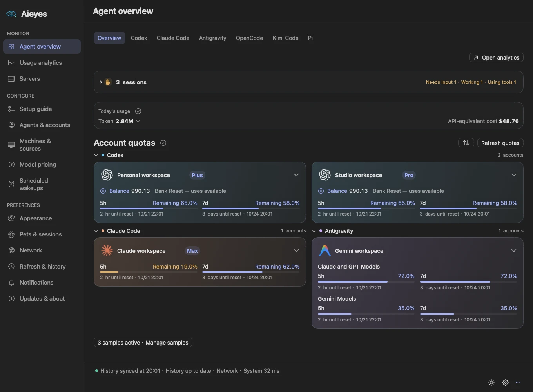The height and width of the screenshot is (392, 533).
Task: Click the Pets & sessions paw icon
Action: pos(11,234)
